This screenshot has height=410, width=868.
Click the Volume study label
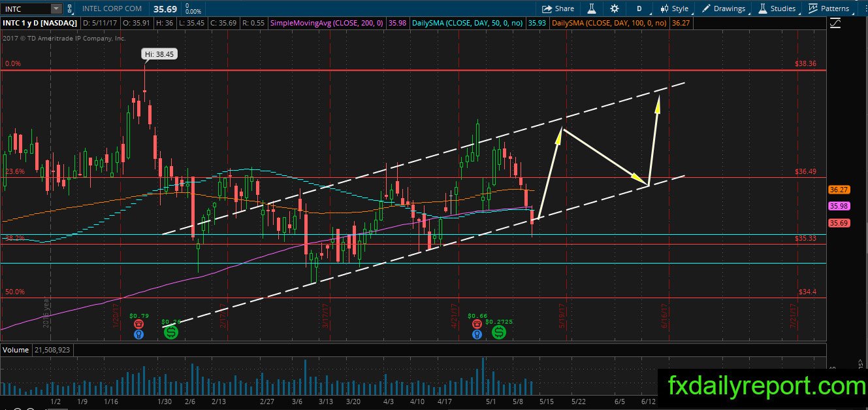pyautogui.click(x=16, y=350)
